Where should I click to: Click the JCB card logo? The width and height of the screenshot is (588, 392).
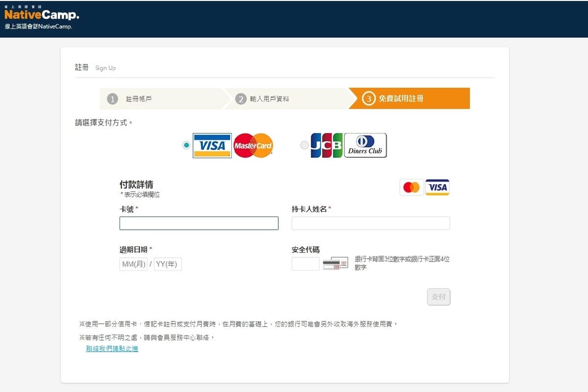coord(326,146)
